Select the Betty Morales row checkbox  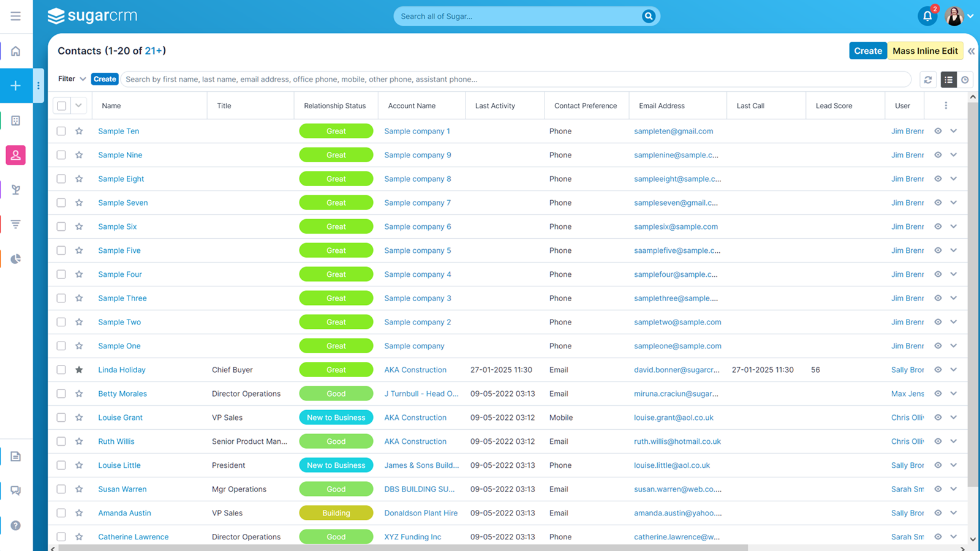click(x=61, y=394)
